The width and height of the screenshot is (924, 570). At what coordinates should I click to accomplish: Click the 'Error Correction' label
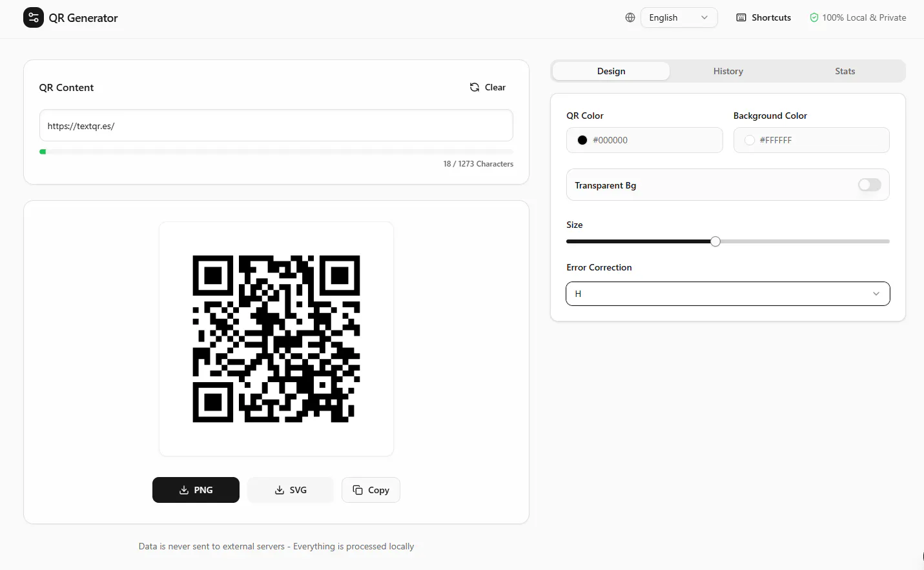599,267
